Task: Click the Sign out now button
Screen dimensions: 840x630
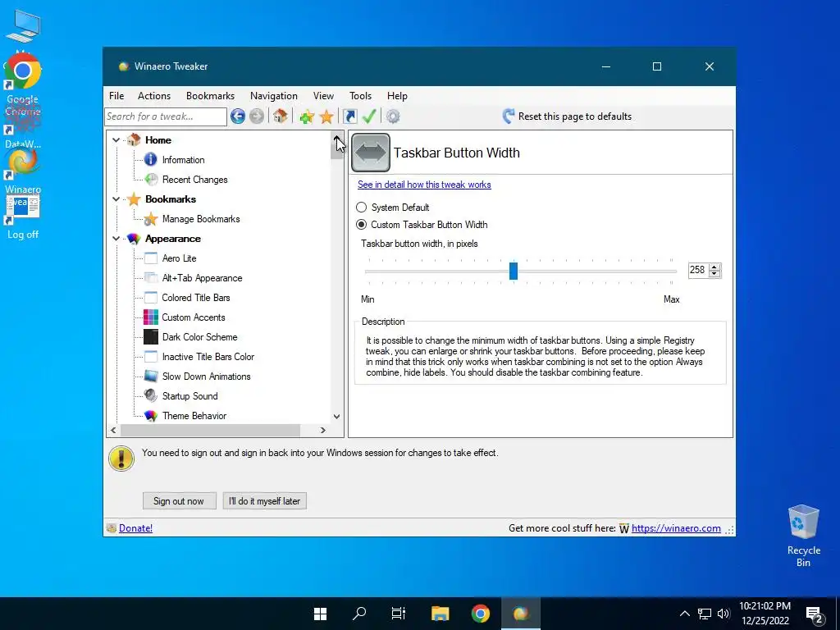Action: coord(179,501)
